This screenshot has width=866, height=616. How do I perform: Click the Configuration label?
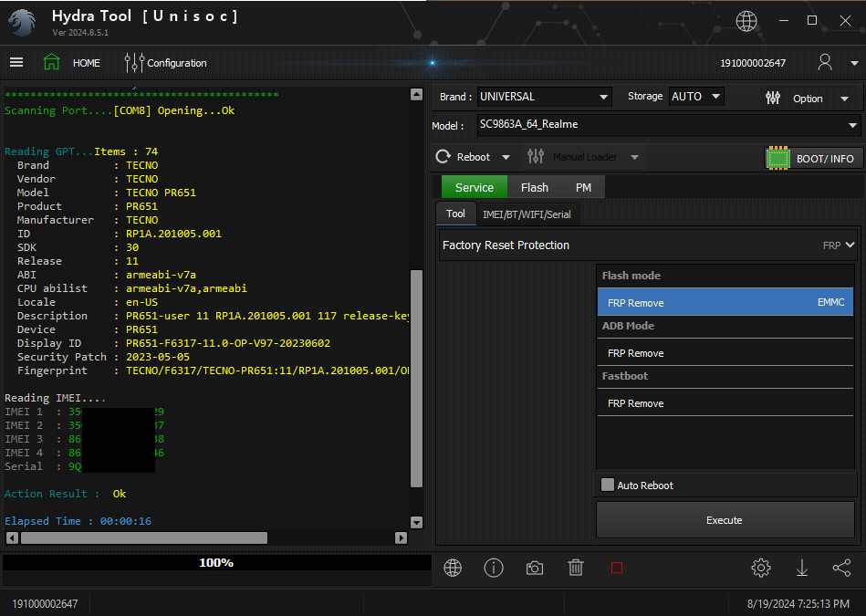177,63
